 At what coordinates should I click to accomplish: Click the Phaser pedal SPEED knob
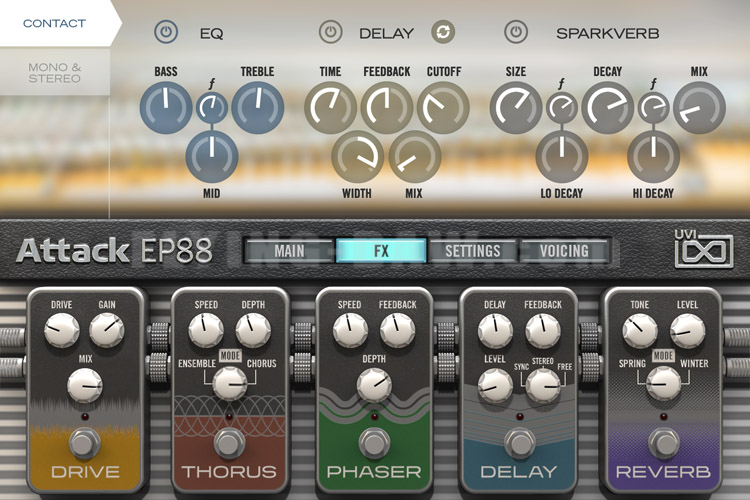[350, 330]
